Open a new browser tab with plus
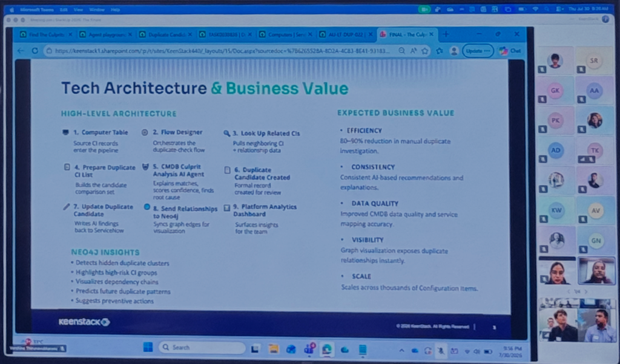 click(x=446, y=34)
